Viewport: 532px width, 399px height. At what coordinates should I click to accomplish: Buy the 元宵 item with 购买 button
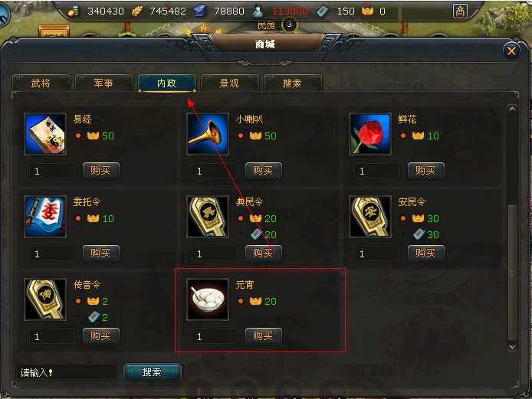click(x=263, y=336)
